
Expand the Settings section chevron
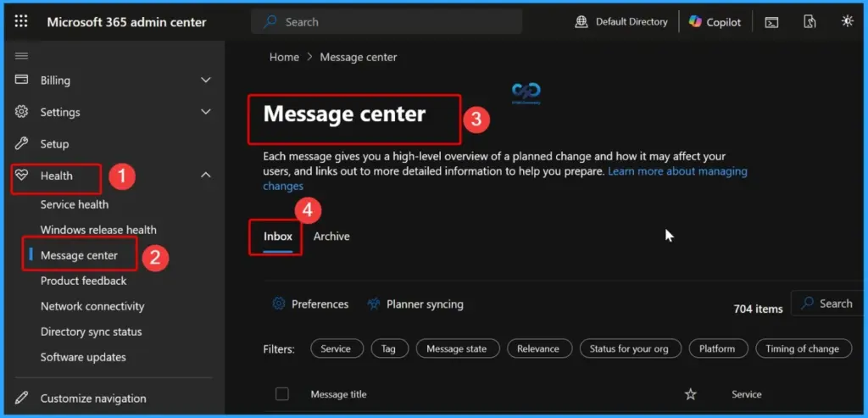[205, 112]
